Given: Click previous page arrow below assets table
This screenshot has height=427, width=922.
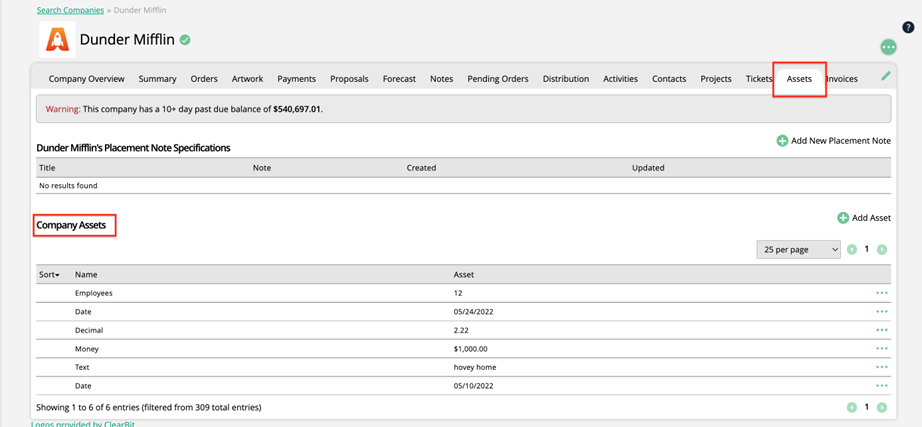Looking at the screenshot, I should tap(852, 407).
